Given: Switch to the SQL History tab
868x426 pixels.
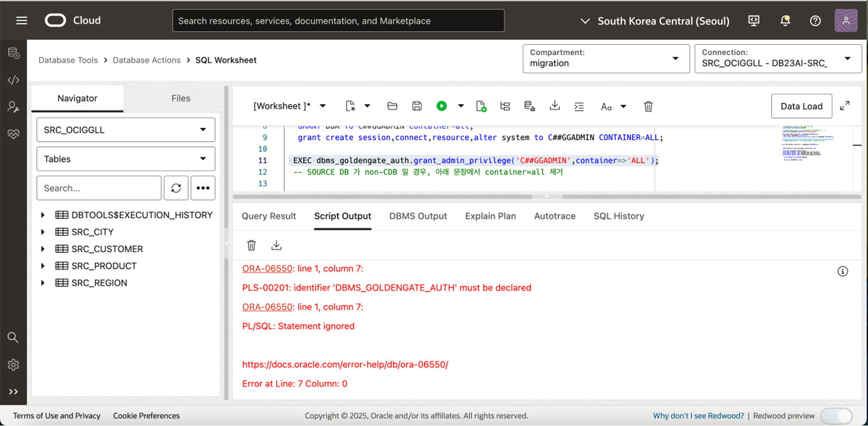Looking at the screenshot, I should [x=619, y=216].
